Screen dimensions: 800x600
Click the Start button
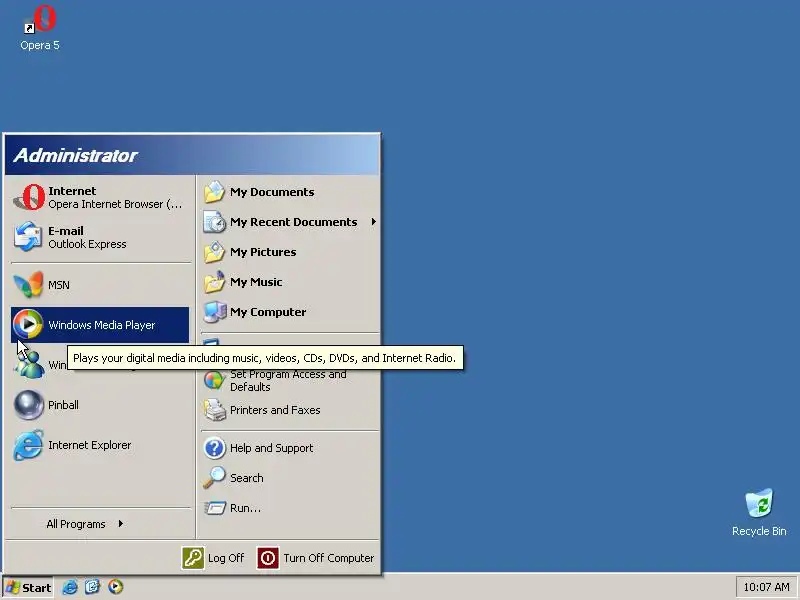click(x=28, y=588)
